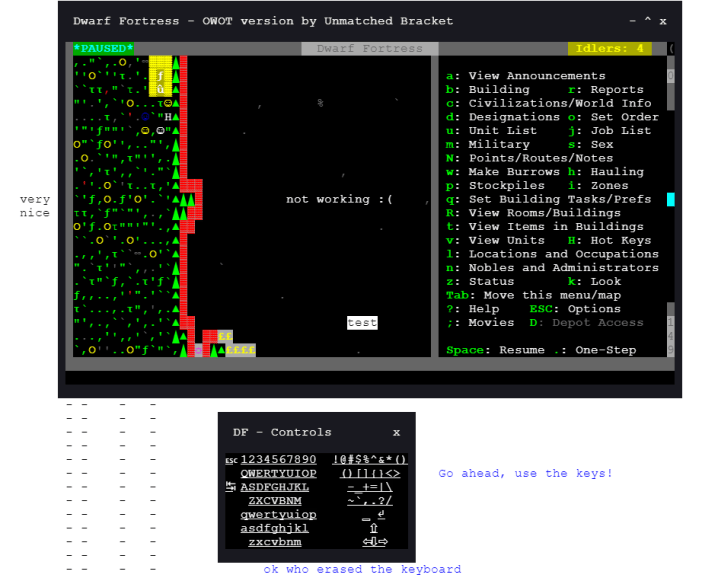Open n: Nobles and Administrators
Viewport: 702px width, 581px height.
552,268
